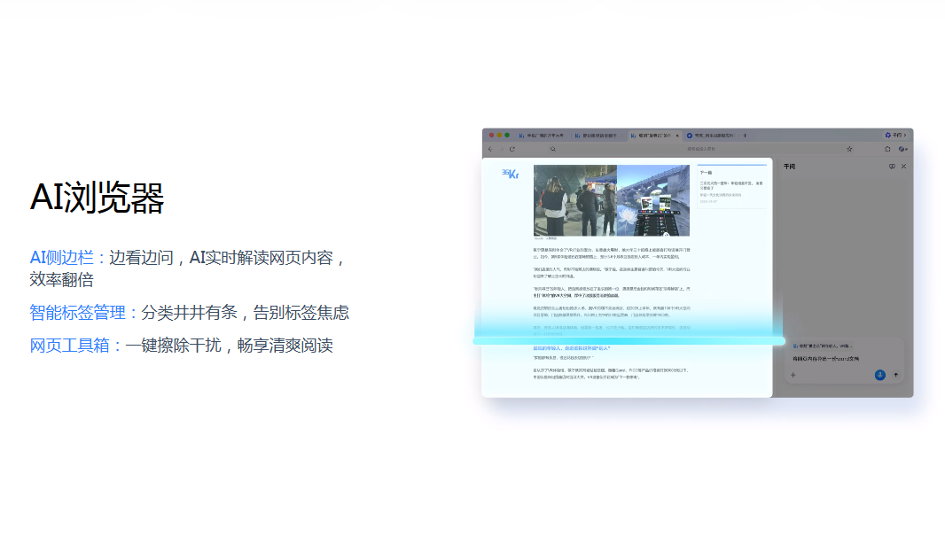Send the message with the up-arrow button

tap(896, 375)
